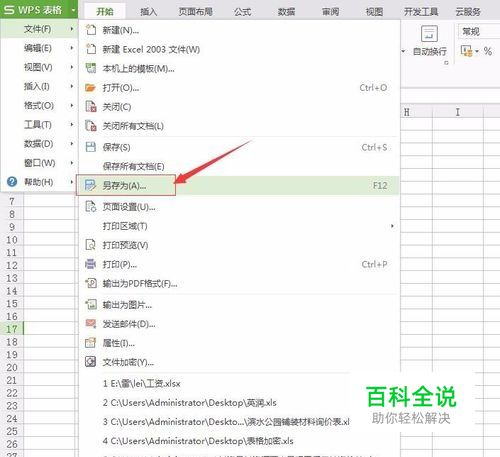
Task: Switch to the 开始 ribbon tab
Action: click(105, 12)
